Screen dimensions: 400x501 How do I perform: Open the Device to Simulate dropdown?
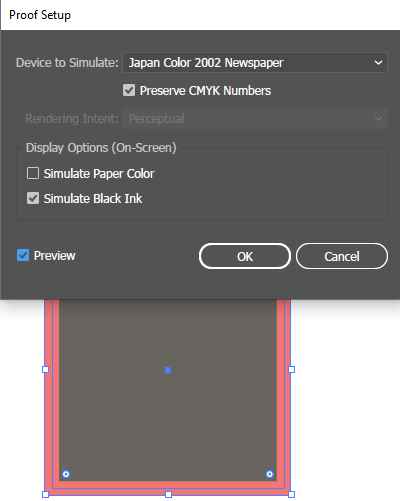coord(255,63)
